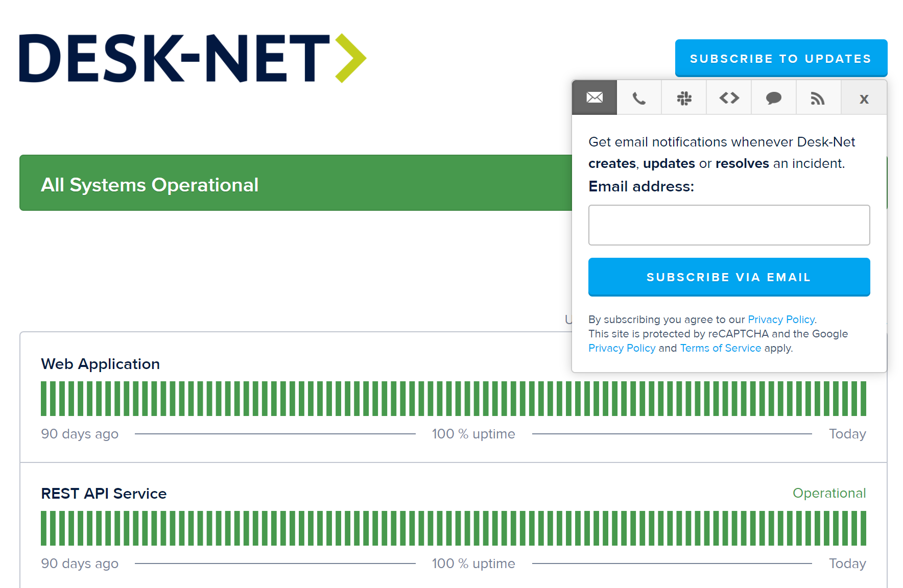Screen dimensions: 903x588
Task: Close the subscribe popup with x
Action: pos(864,97)
